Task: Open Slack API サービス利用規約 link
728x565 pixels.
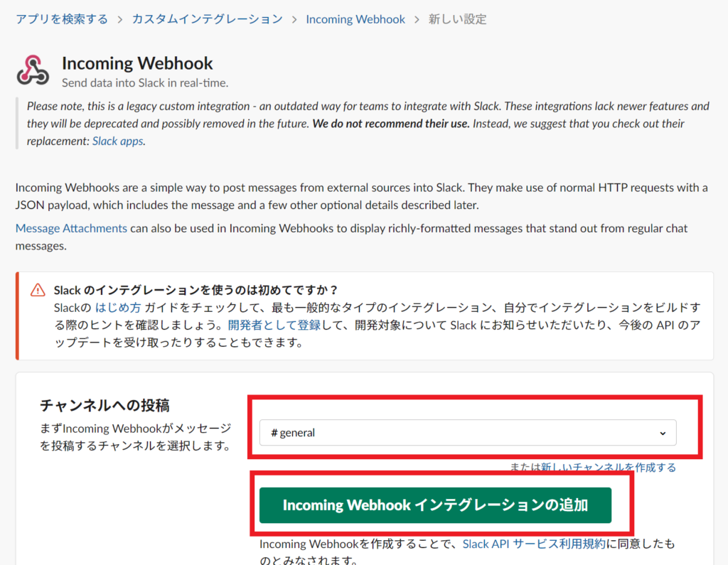Action: point(534,544)
